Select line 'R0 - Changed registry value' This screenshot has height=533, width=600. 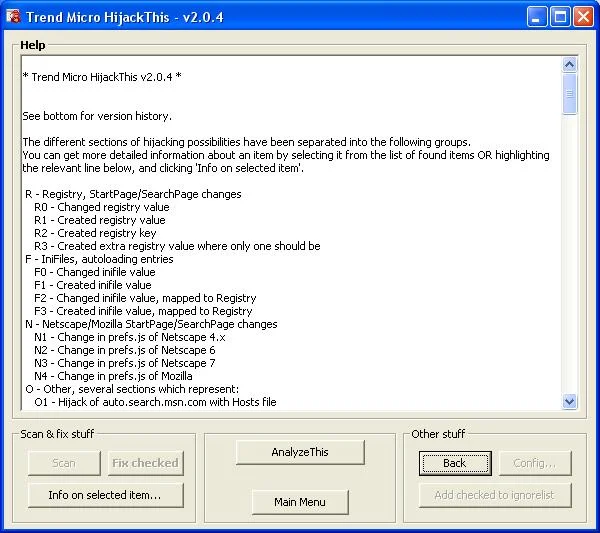102,207
